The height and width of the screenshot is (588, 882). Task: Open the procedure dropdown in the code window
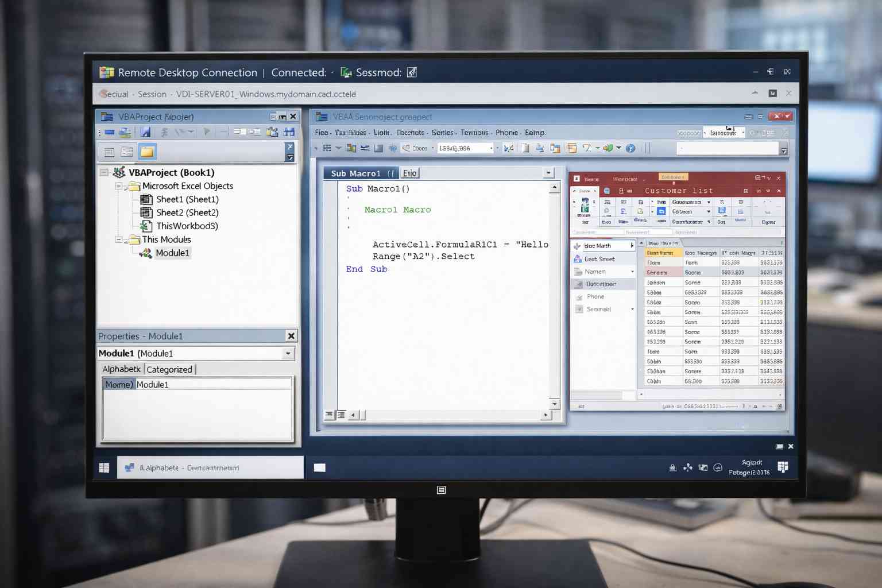click(548, 172)
